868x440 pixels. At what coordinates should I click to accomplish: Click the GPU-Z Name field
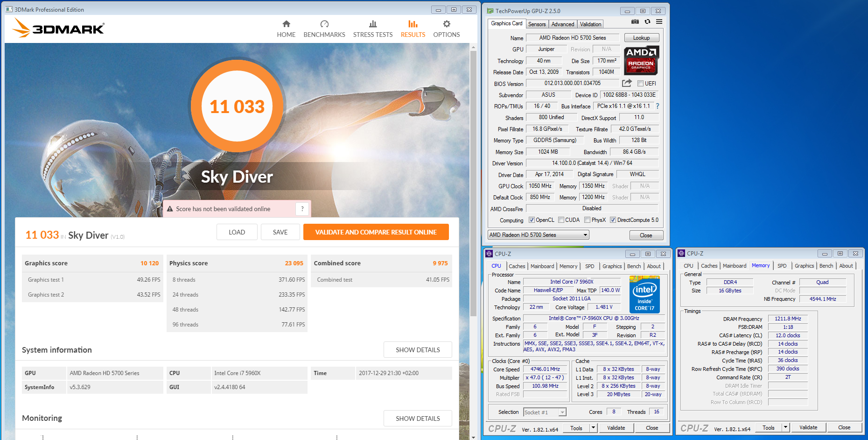573,38
